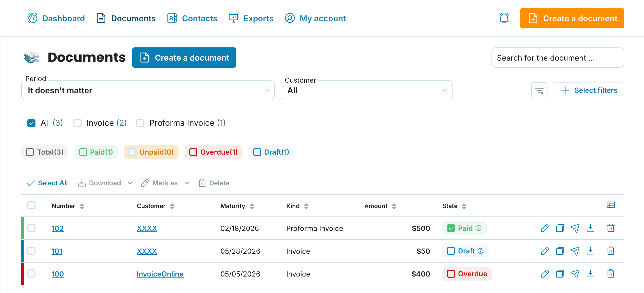Edit document 102 with pencil icon
The image size is (644, 293).
coord(545,228)
